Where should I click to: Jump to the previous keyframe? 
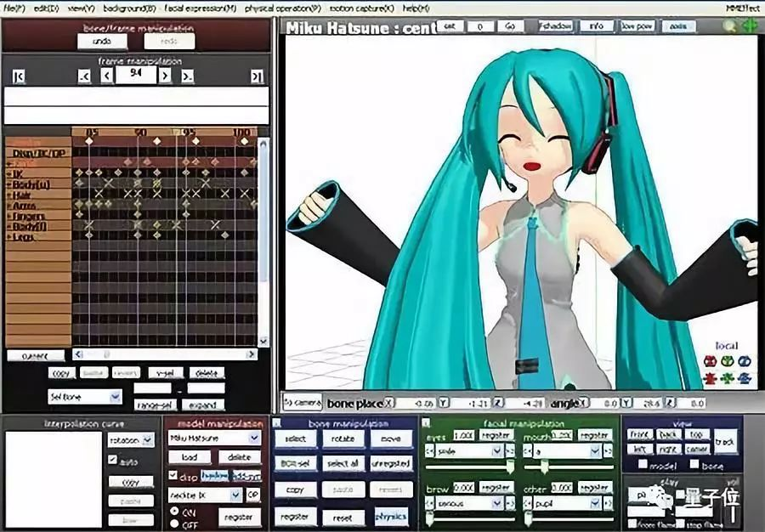[84, 76]
